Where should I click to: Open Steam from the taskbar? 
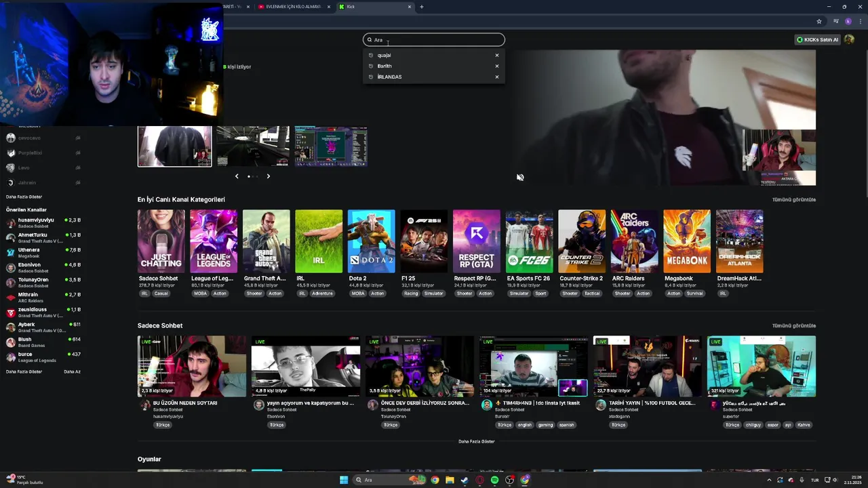pos(465,480)
